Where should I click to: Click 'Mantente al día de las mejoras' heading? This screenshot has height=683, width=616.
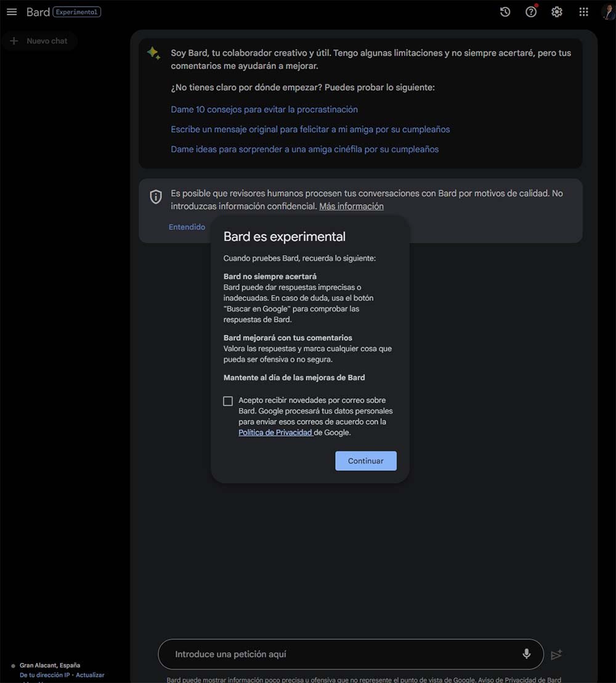pos(294,378)
